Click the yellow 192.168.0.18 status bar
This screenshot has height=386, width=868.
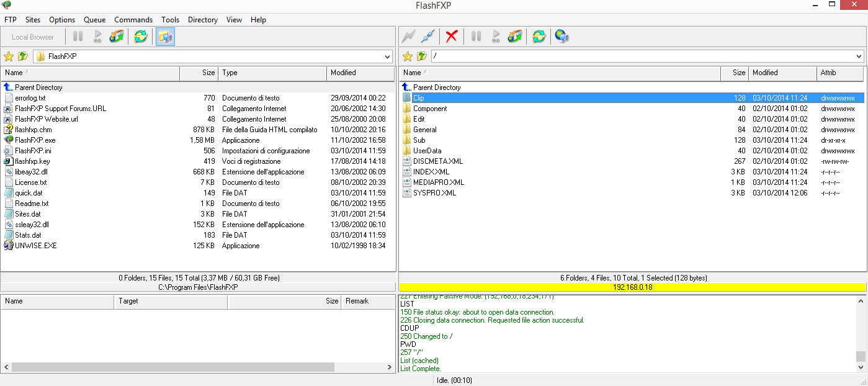632,287
